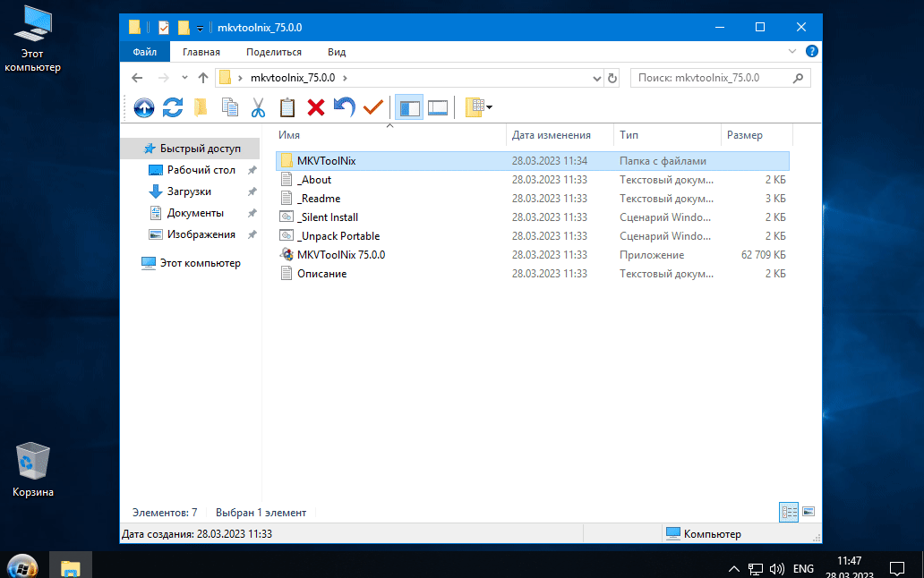Toggle the navigation pane button
Screen dimensions: 924x578
point(409,107)
